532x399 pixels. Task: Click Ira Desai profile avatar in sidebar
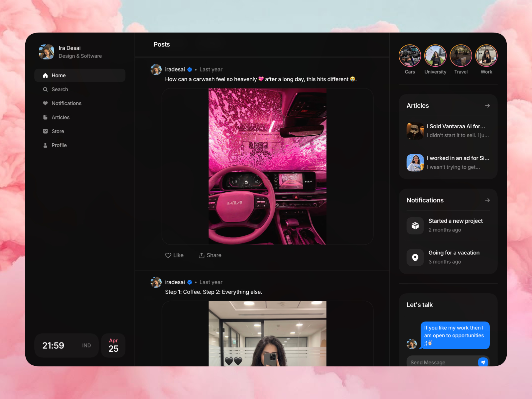point(47,52)
